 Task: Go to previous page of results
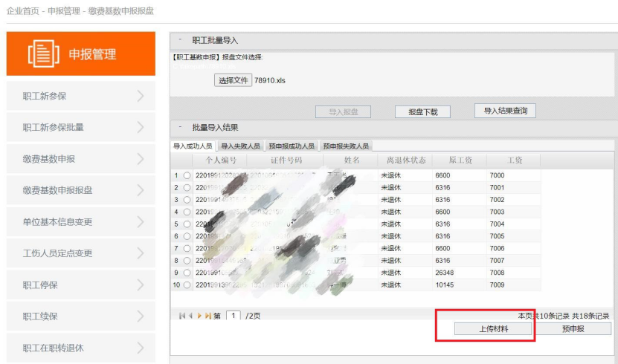[x=190, y=316]
